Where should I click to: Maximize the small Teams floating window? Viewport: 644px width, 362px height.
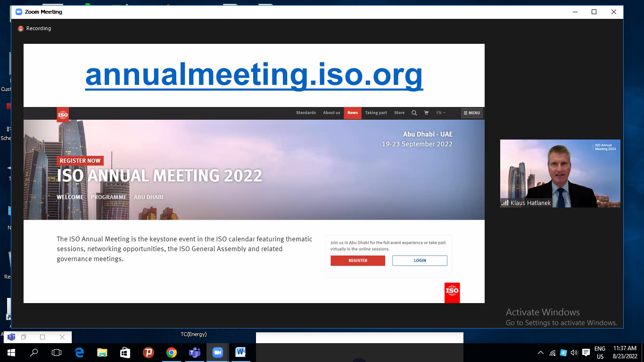click(x=42, y=337)
